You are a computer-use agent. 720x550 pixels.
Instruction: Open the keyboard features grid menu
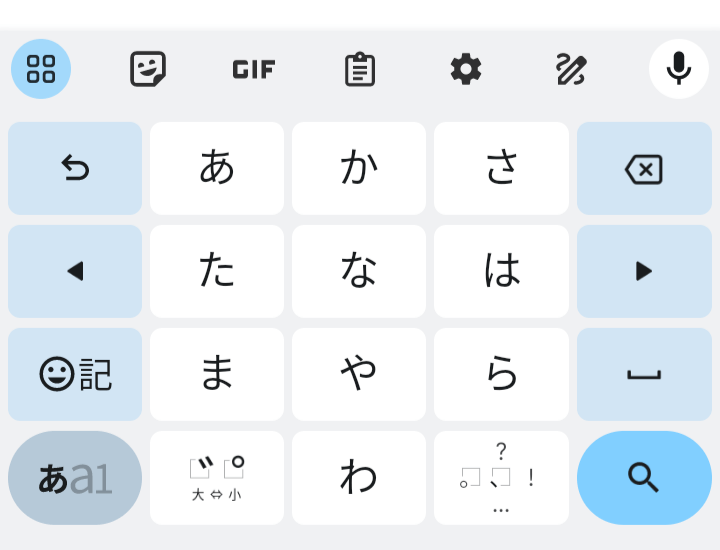(41, 69)
